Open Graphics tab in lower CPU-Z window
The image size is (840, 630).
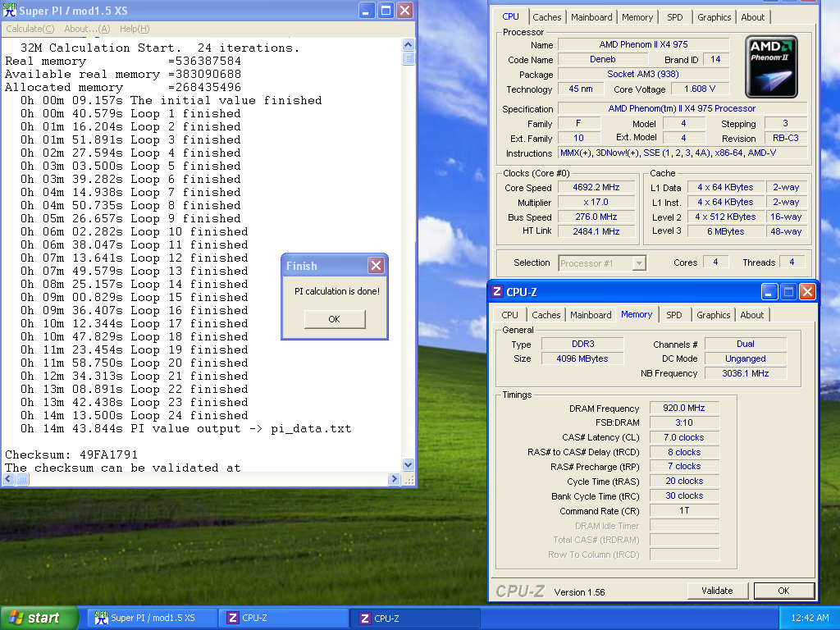(x=713, y=315)
